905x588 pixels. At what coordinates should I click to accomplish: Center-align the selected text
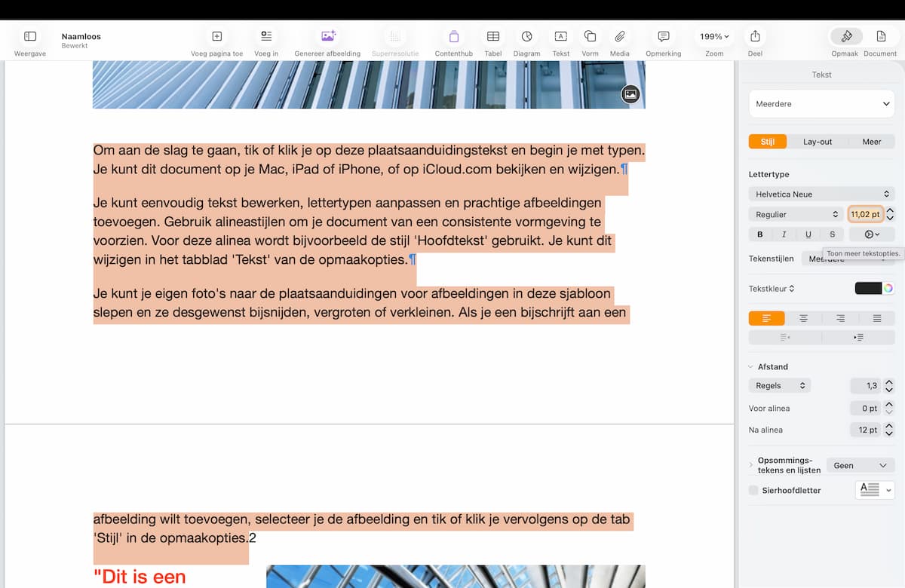pyautogui.click(x=803, y=318)
